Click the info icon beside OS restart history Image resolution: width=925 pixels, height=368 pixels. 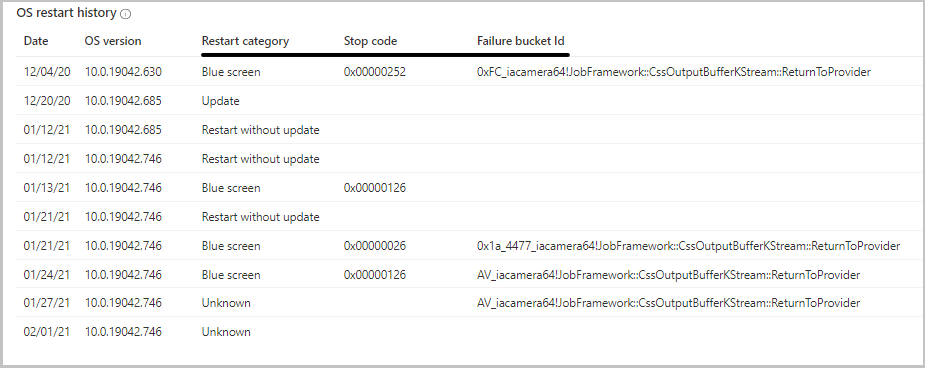tap(125, 14)
